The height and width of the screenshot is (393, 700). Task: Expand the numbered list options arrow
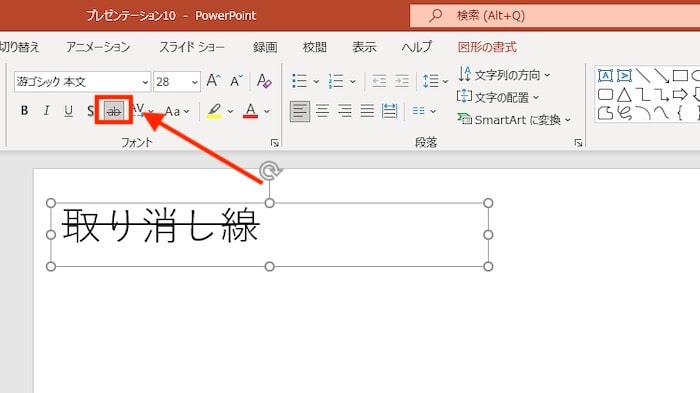pyautogui.click(x=353, y=82)
